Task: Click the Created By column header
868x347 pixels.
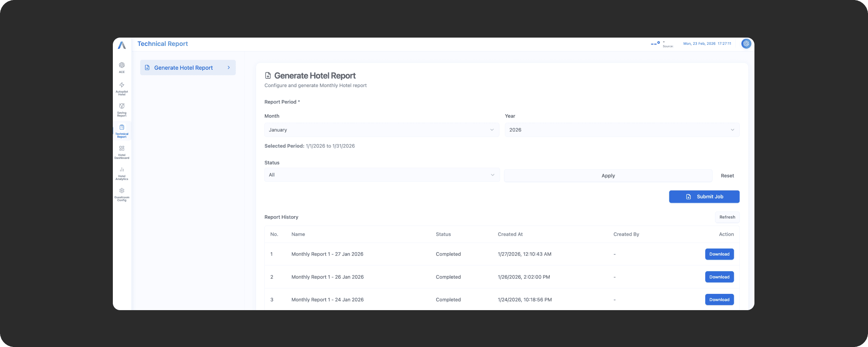Action: (x=626, y=234)
